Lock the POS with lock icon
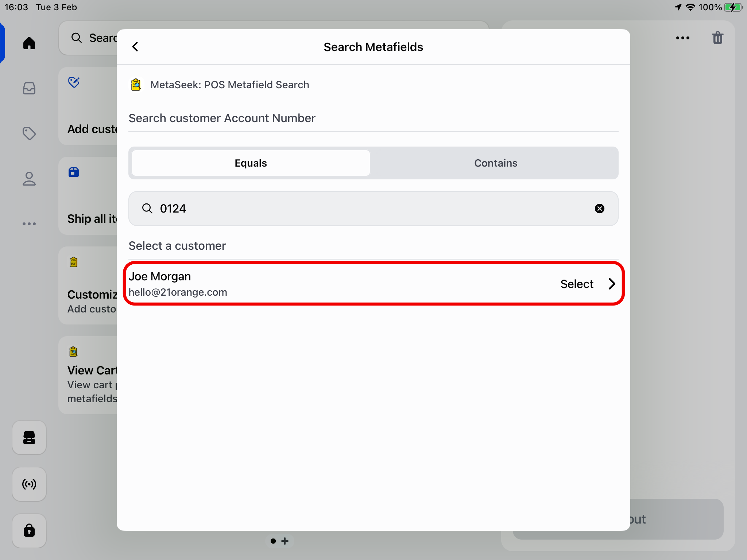 coord(29,530)
